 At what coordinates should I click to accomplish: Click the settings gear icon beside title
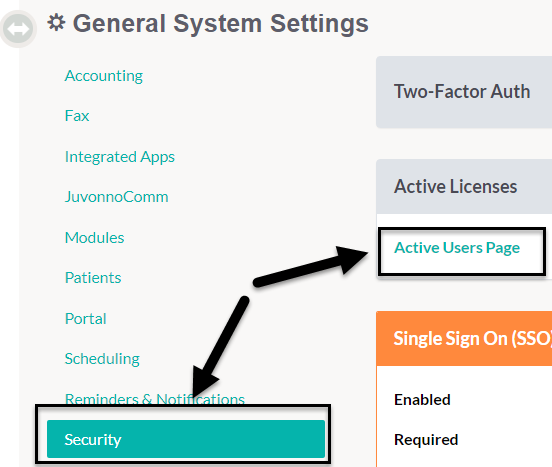point(56,23)
